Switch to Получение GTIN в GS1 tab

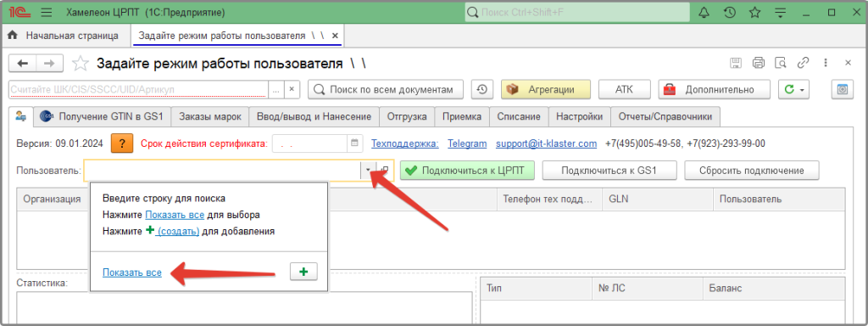point(102,117)
